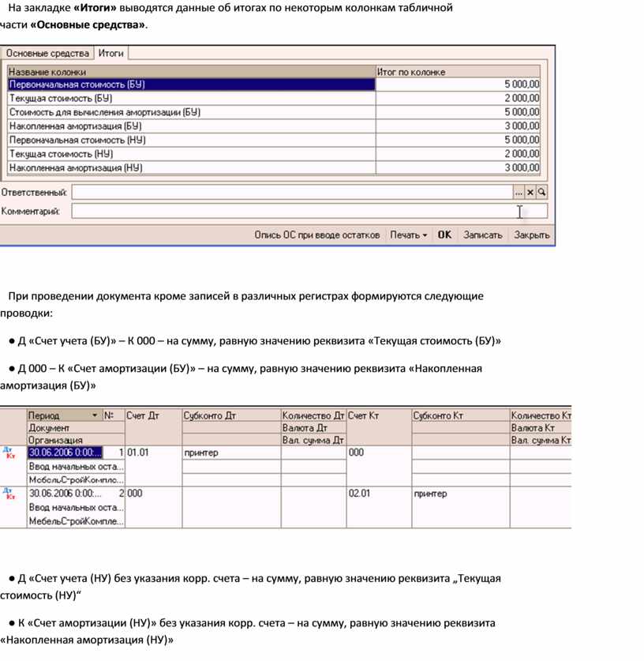Click the «Субконто Кт» column header
Image resolution: width=644 pixels, height=661 pixels.
point(461,415)
